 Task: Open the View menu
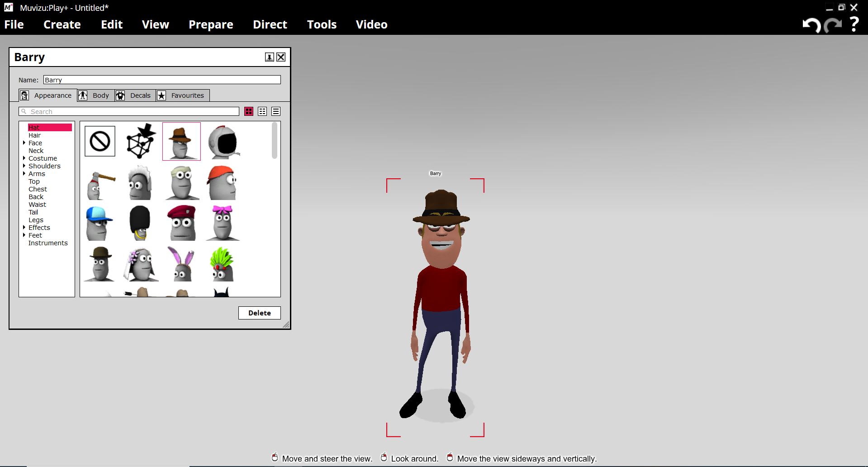pos(156,24)
